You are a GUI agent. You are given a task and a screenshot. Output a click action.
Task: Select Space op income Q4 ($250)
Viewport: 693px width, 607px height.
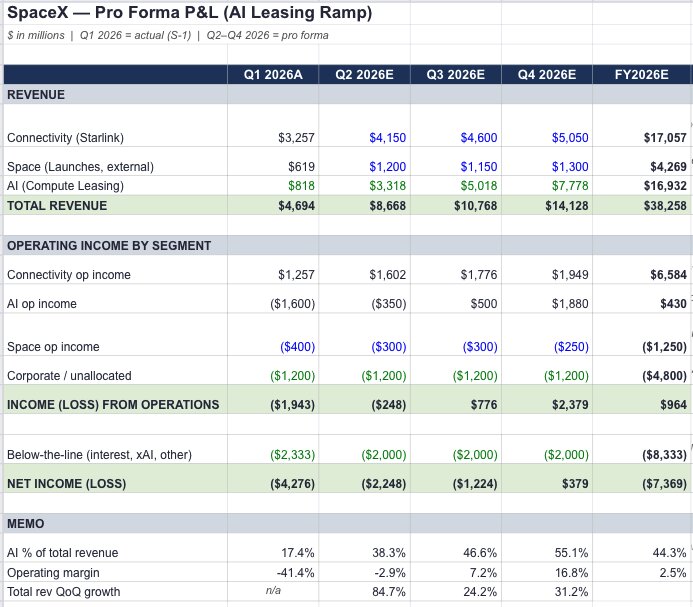point(571,347)
